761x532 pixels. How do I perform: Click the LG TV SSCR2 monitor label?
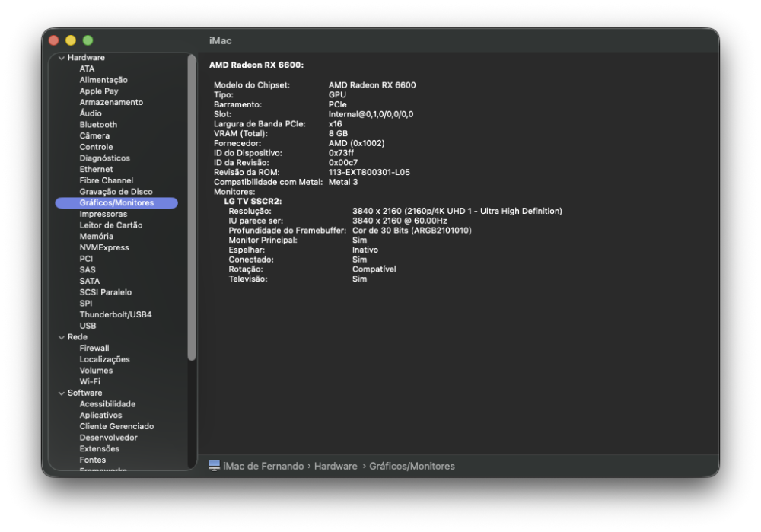(253, 202)
